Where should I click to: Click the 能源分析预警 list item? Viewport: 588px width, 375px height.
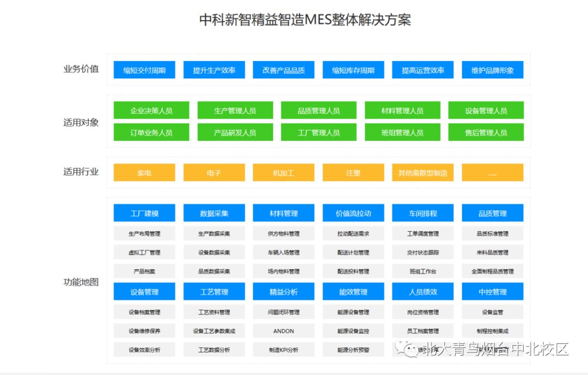(x=353, y=350)
